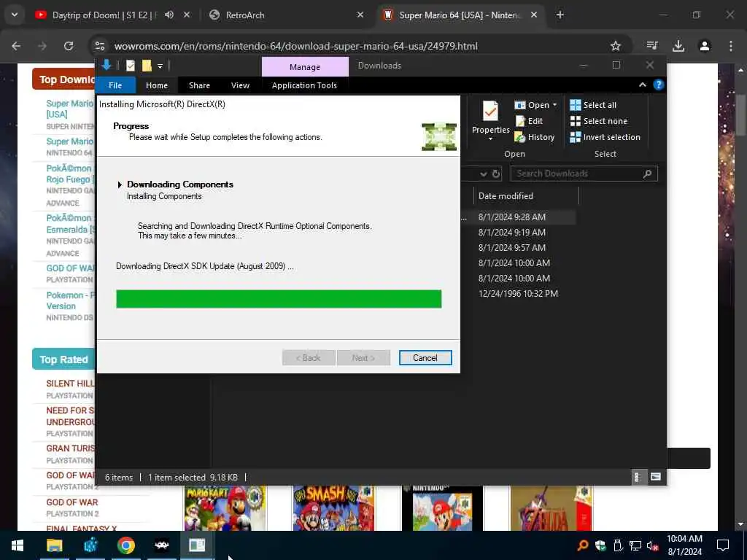747x560 pixels.
Task: Open Chrome tab search dropdown arrow
Action: coord(15,15)
